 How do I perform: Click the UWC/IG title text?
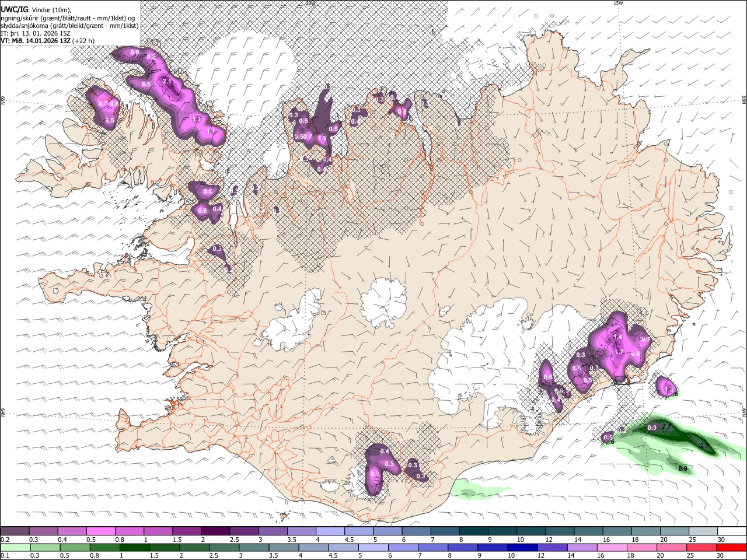(x=13, y=10)
